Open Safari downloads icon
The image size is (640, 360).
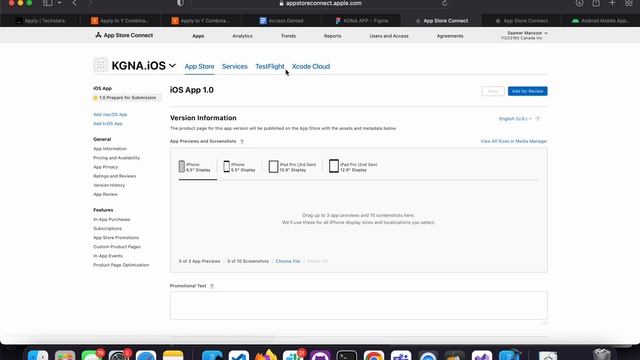pyautogui.click(x=579, y=3)
